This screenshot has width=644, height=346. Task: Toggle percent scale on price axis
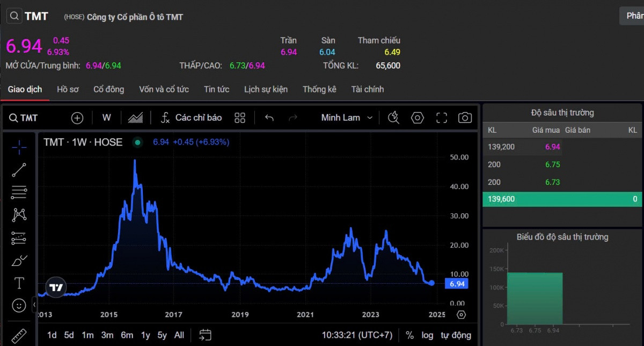point(409,335)
